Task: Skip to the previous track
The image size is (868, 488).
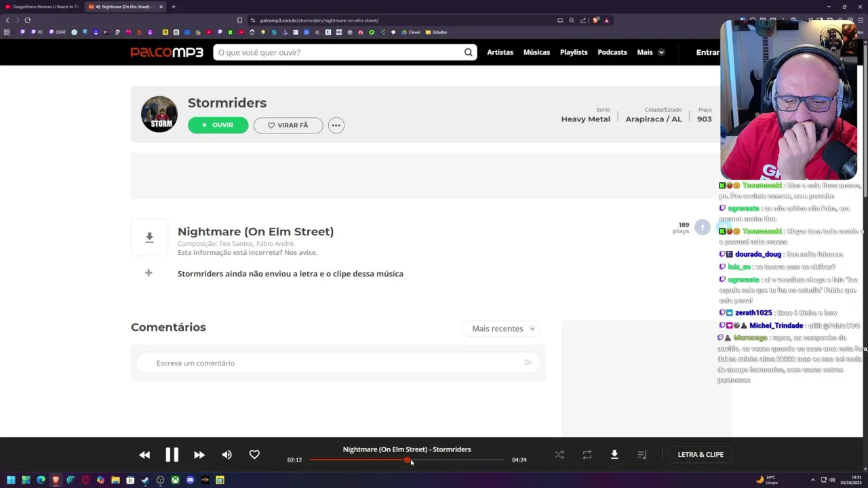Action: [144, 455]
